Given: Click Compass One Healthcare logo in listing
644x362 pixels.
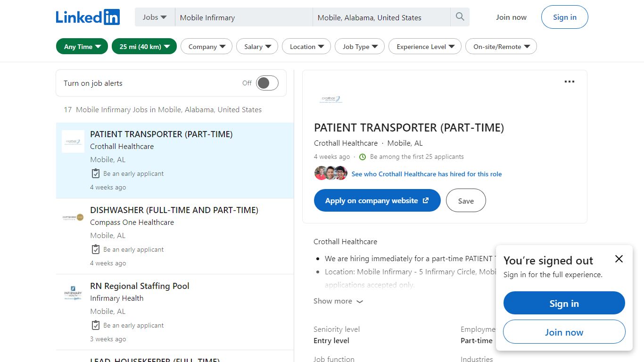Looking at the screenshot, I should click(x=73, y=217).
